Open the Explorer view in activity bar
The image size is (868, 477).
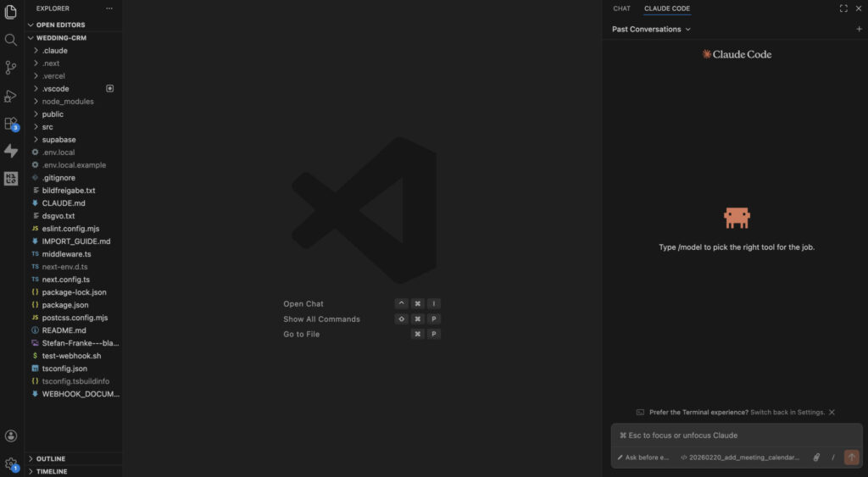10,12
